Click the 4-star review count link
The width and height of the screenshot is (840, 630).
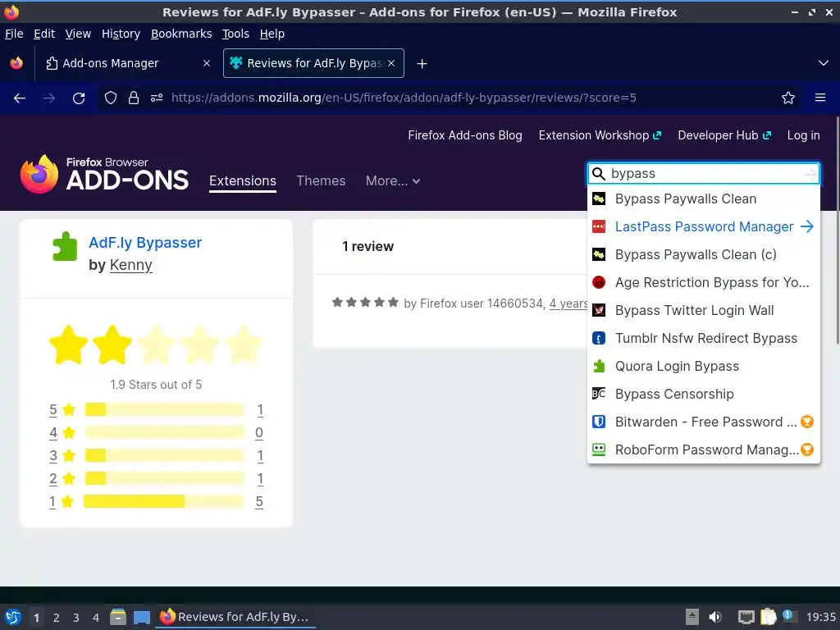[x=258, y=433]
